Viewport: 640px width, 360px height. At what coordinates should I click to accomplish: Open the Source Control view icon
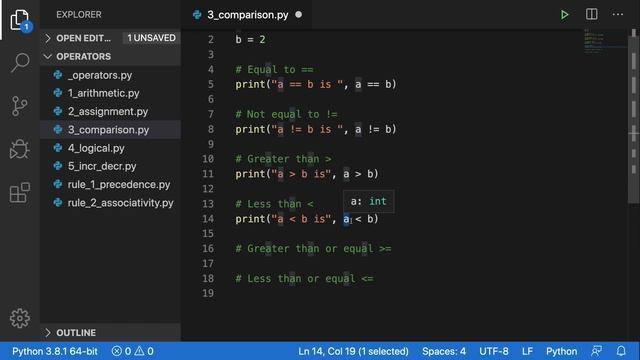tap(20, 106)
